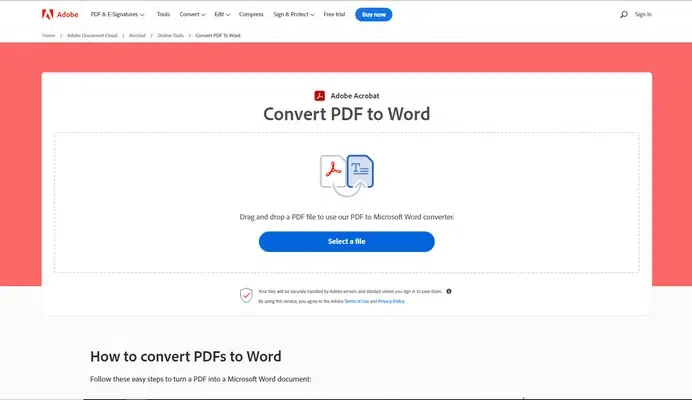Click the How to convert PDFs heading
This screenshot has height=400, width=692.
[186, 356]
